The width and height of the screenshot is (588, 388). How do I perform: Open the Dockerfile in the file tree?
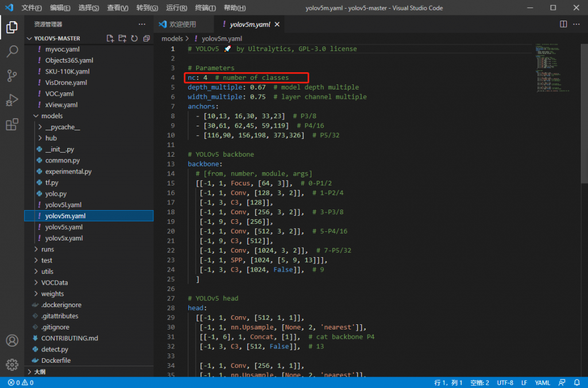pyautogui.click(x=89, y=360)
